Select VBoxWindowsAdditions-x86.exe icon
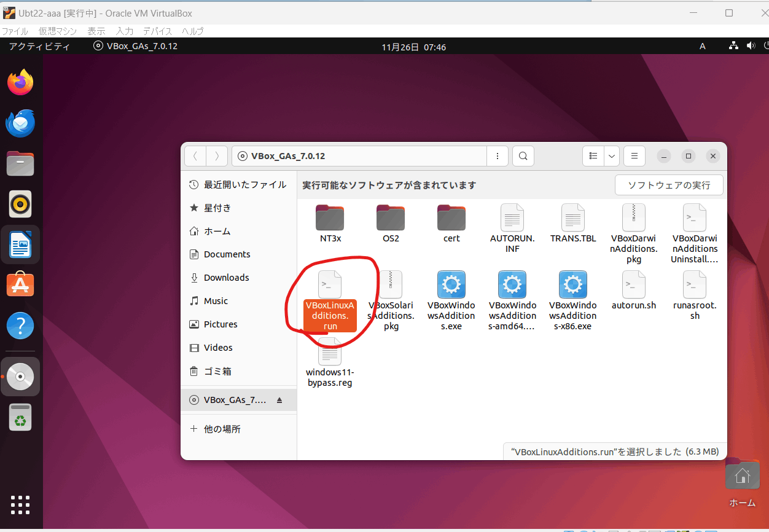This screenshot has width=769, height=532. (573, 284)
